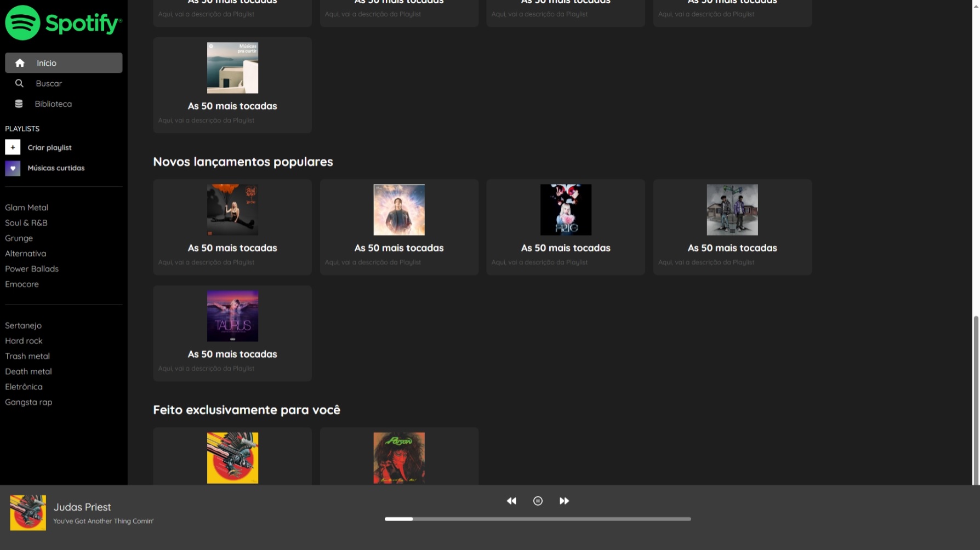Click the Spotify logo
Image resolution: width=980 pixels, height=550 pixels.
pos(64,23)
